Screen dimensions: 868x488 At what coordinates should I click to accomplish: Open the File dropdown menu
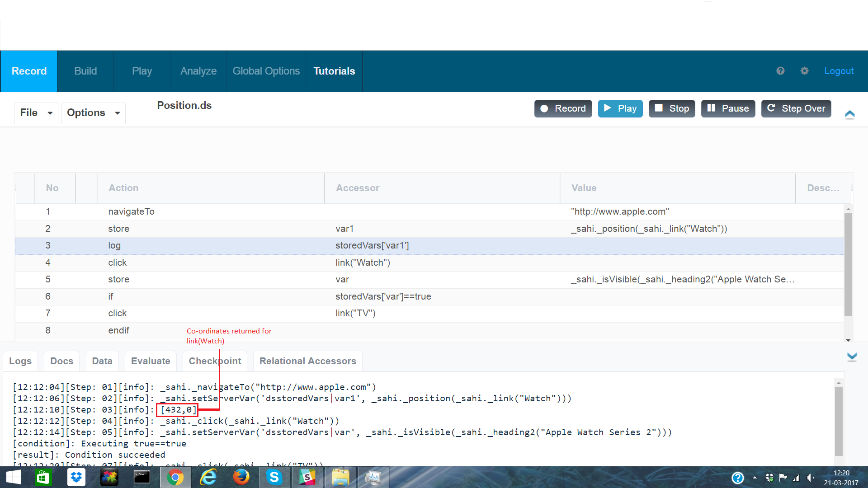(36, 113)
